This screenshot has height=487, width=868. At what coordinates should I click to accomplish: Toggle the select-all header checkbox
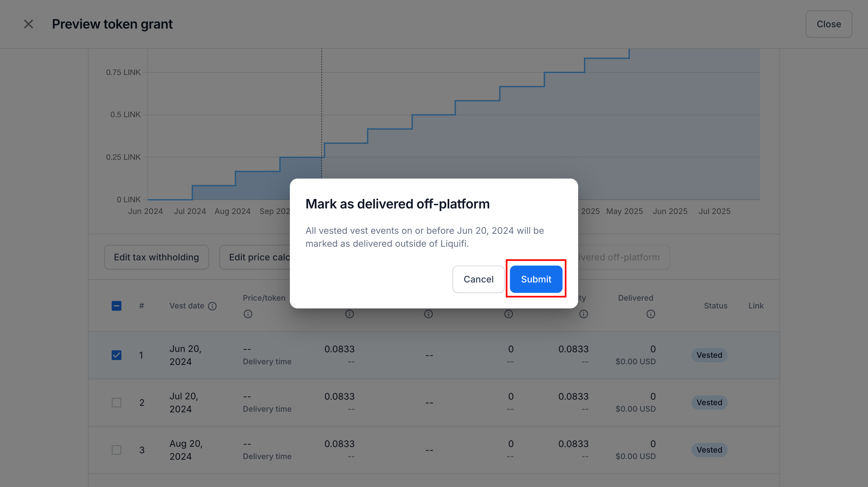(117, 306)
